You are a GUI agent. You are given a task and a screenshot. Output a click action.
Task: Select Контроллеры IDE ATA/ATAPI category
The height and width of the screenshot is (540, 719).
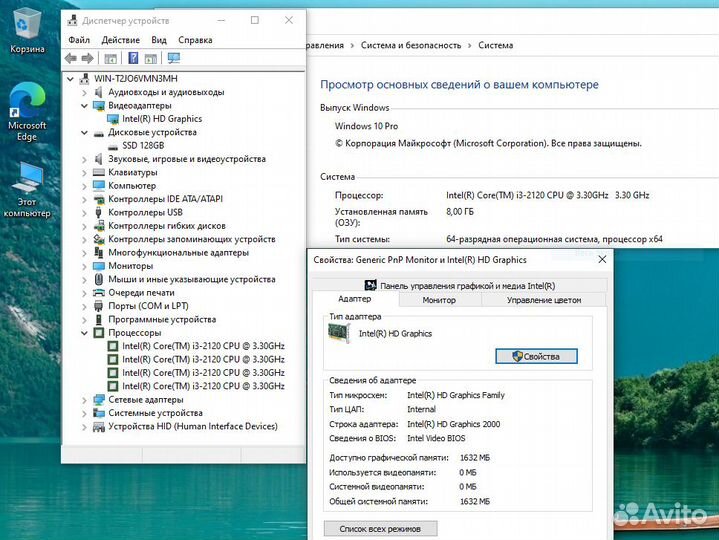[x=166, y=199]
